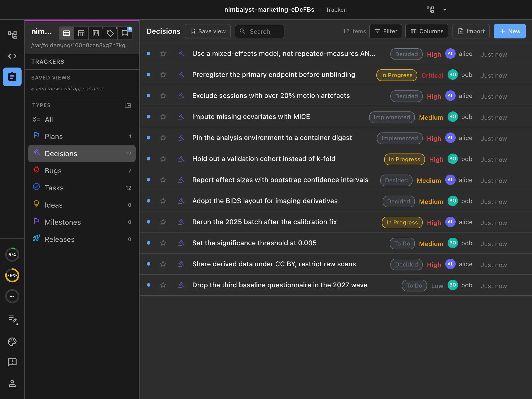Create a new decision with New button
532x399 pixels.
[510, 31]
